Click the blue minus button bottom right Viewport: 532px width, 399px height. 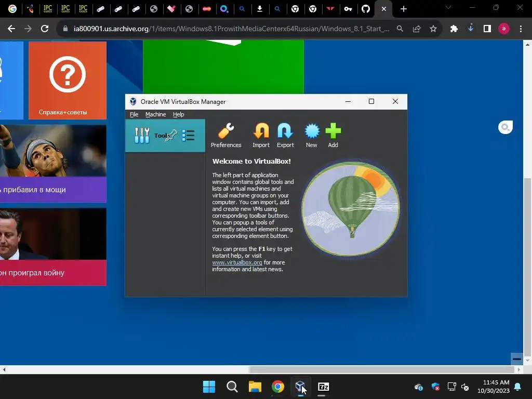[x=517, y=358]
